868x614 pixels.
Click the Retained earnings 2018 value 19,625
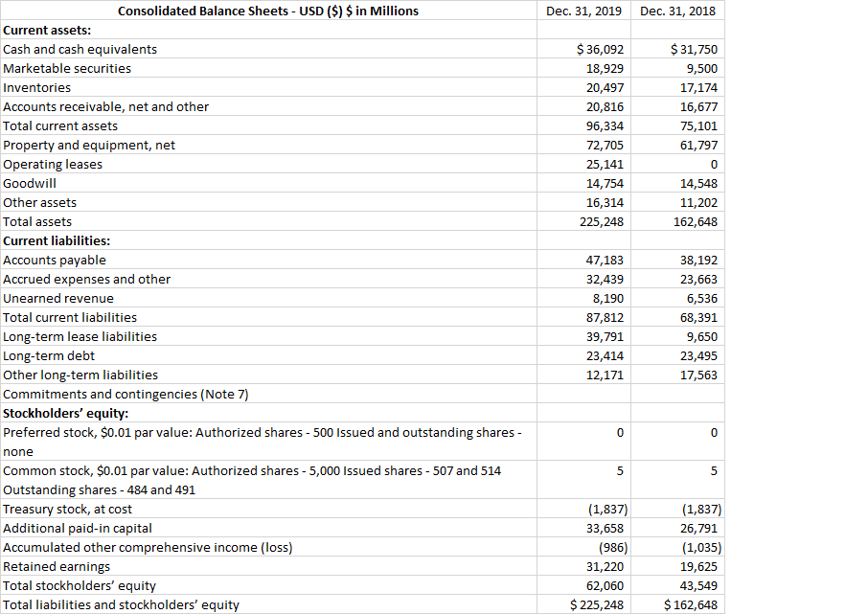pyautogui.click(x=697, y=566)
